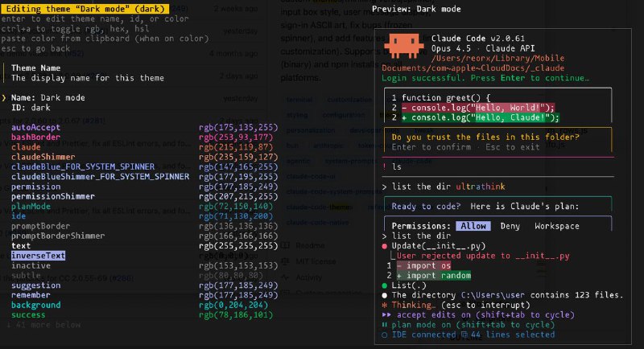Choose the Workspace permission option
Image resolution: width=644 pixels, height=349 pixels.
555,226
